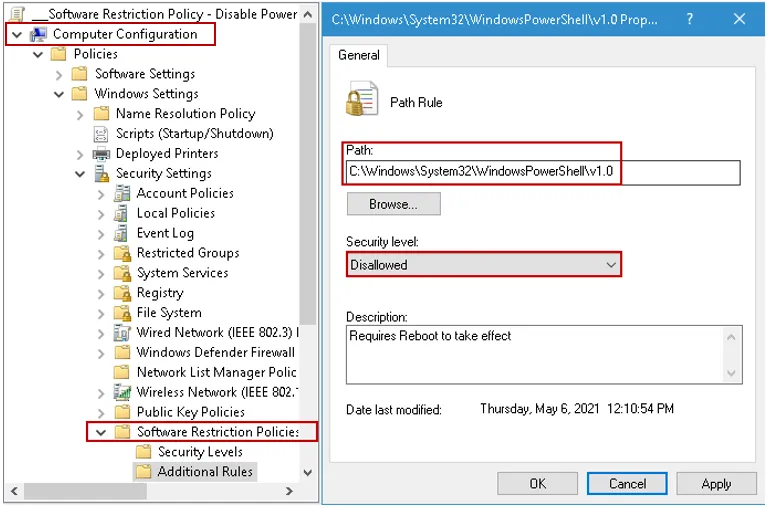This screenshot has height=508, width=769.
Task: Click the Computer Configuration icon
Action: pos(38,35)
